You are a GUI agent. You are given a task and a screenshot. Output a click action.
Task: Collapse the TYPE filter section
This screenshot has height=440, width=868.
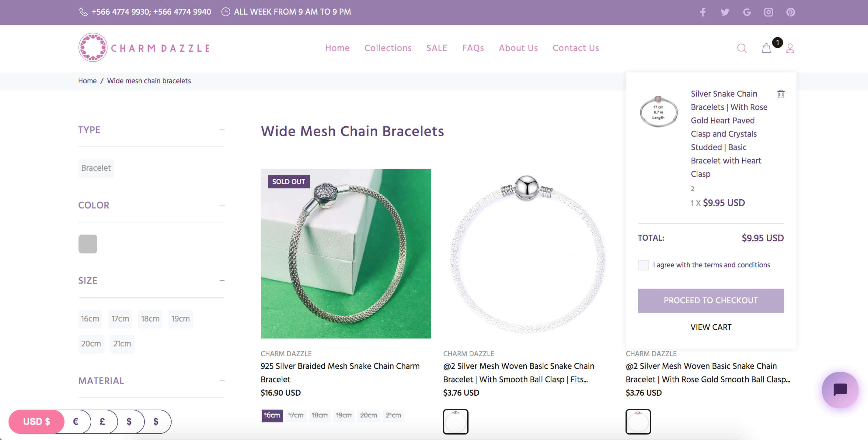click(222, 130)
